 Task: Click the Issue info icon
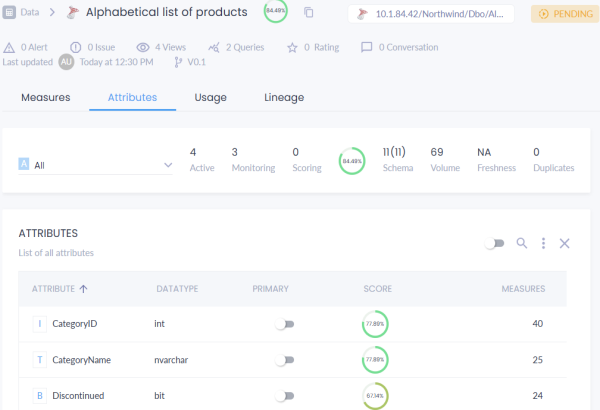click(x=77, y=47)
